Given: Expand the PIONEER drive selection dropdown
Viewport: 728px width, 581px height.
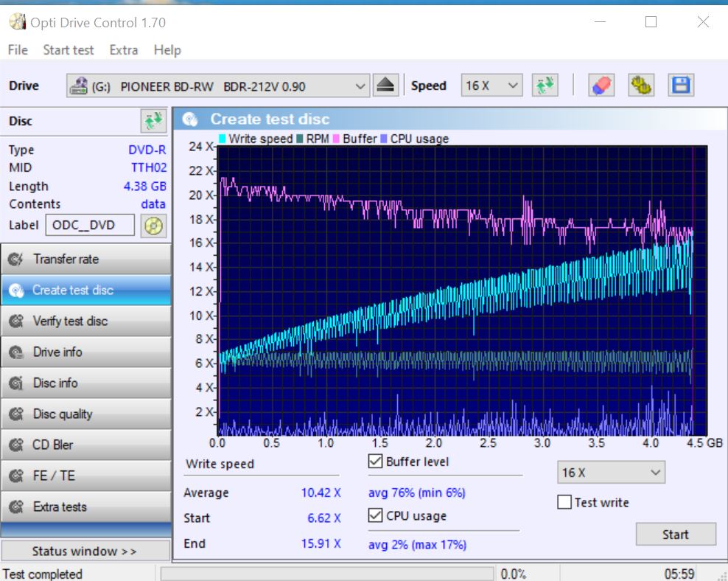Looking at the screenshot, I should tap(218, 86).
